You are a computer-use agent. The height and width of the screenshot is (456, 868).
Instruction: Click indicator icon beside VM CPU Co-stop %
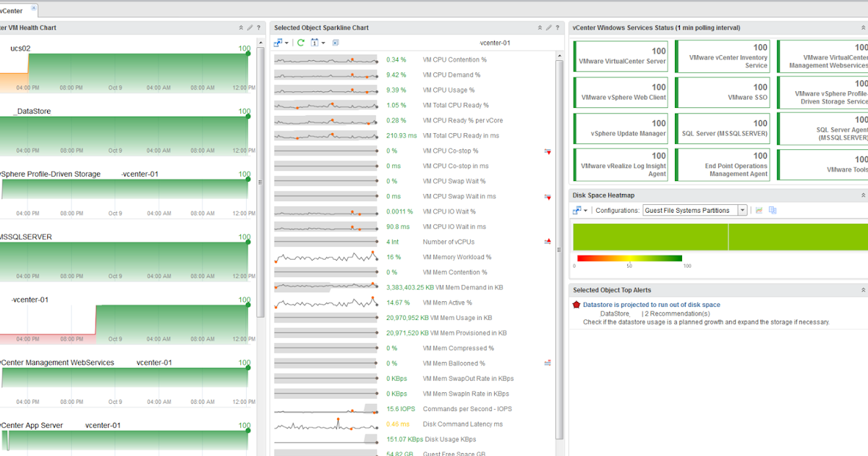(548, 151)
